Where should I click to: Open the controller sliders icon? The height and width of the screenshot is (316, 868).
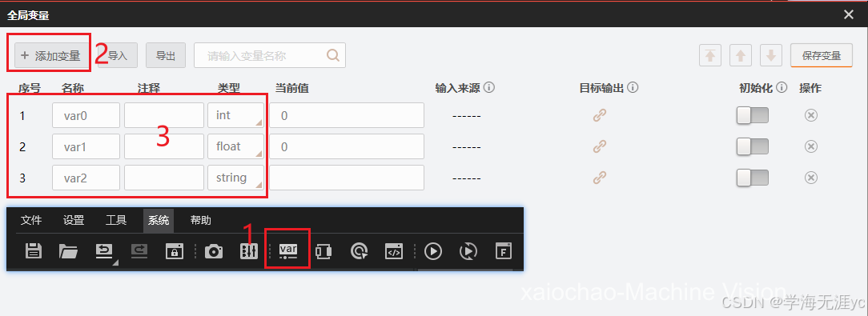click(x=249, y=251)
